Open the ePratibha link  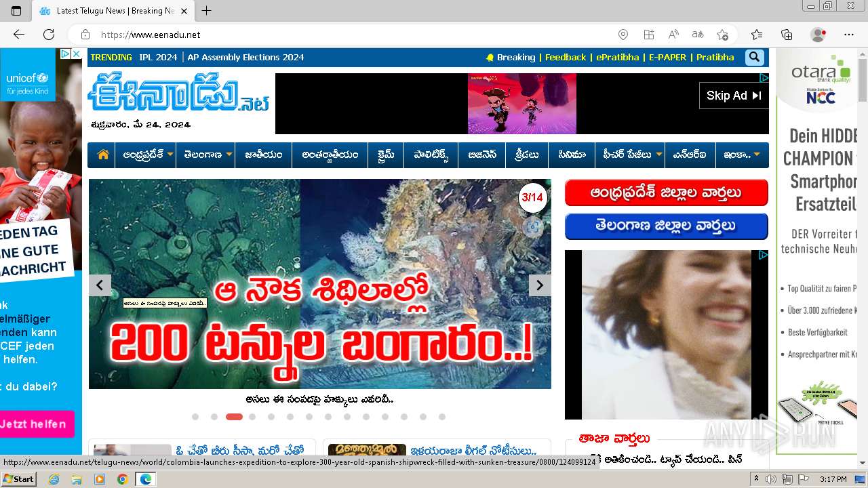click(x=618, y=58)
